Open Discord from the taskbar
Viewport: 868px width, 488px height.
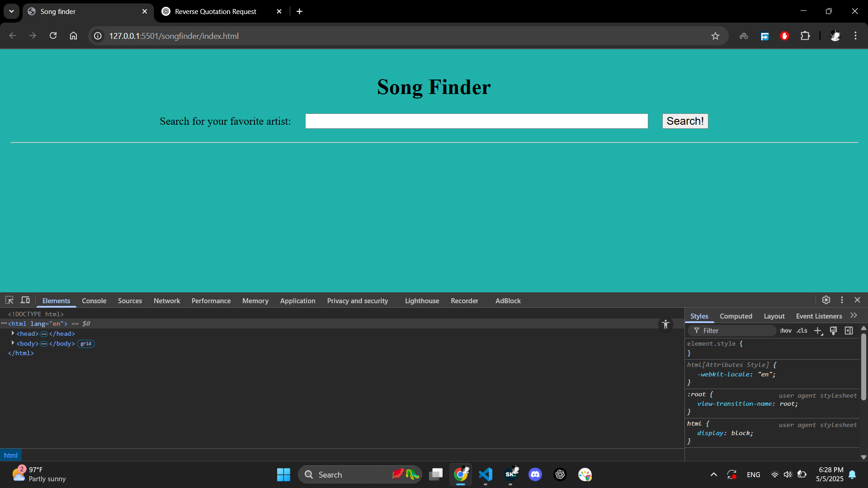coord(535,474)
